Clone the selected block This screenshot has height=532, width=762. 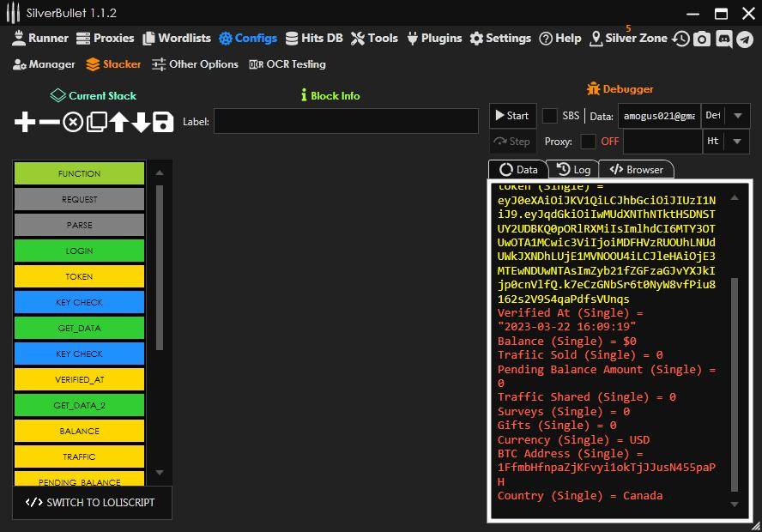click(x=96, y=122)
